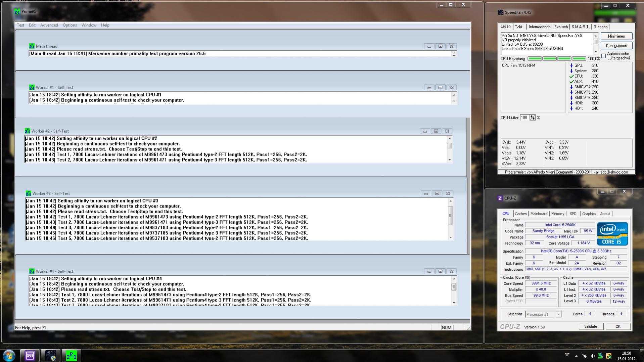Click the Worker #4 log vertical scrollbar
Screen dimensions: 644x362
(454, 291)
